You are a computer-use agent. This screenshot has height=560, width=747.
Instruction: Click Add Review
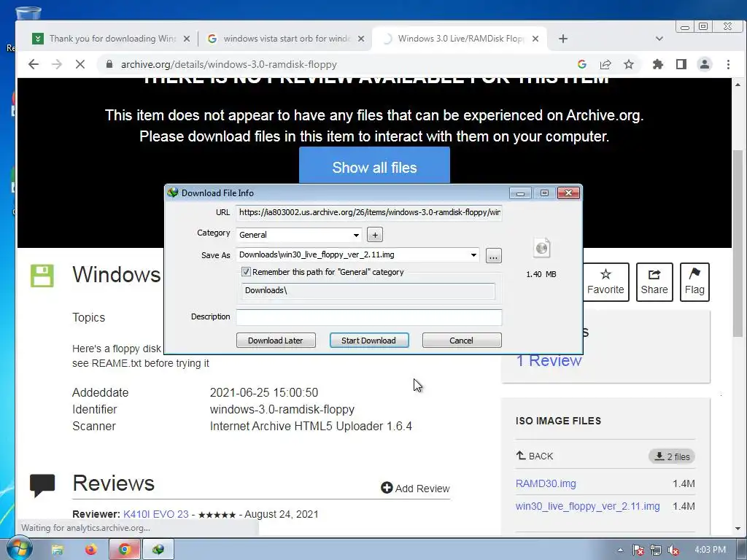tap(415, 488)
